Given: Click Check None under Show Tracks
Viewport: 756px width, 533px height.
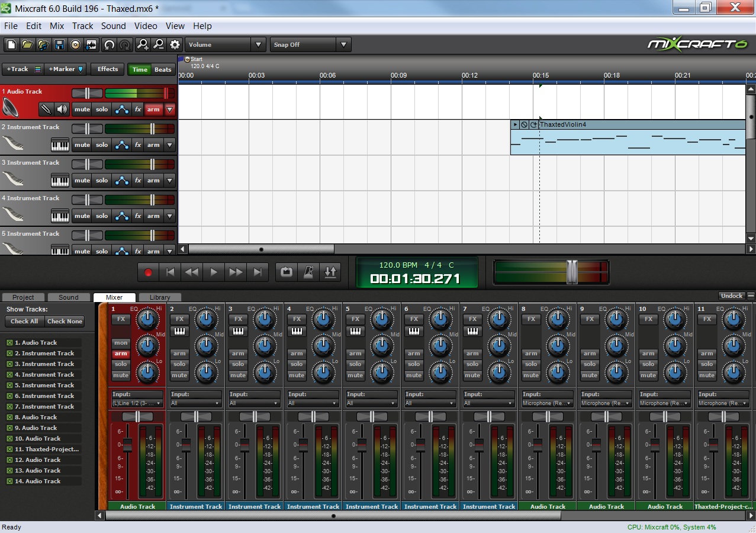Looking at the screenshot, I should 65,322.
